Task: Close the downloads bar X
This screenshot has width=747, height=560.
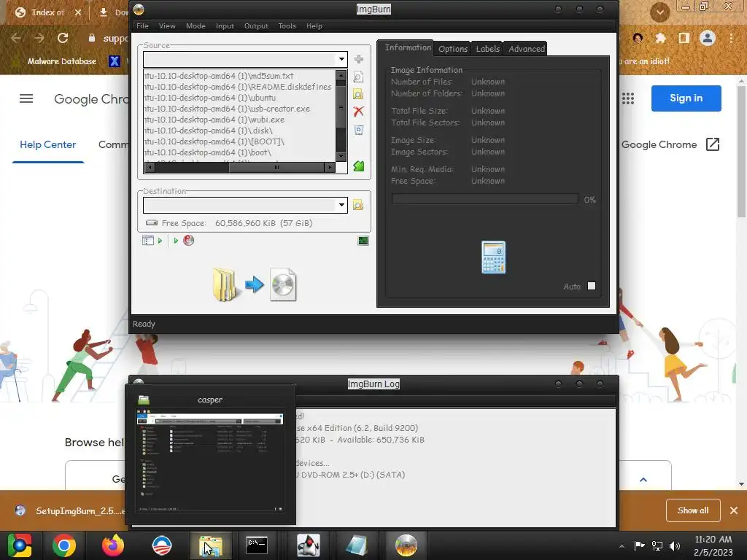Action: coord(734,510)
